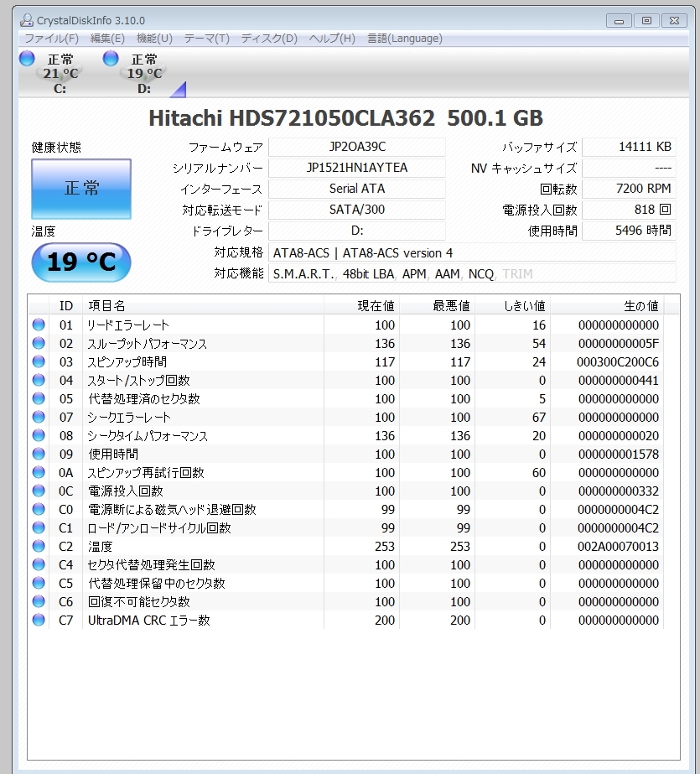
Task: Close the CrystalDiskInfo window
Action: [x=674, y=20]
